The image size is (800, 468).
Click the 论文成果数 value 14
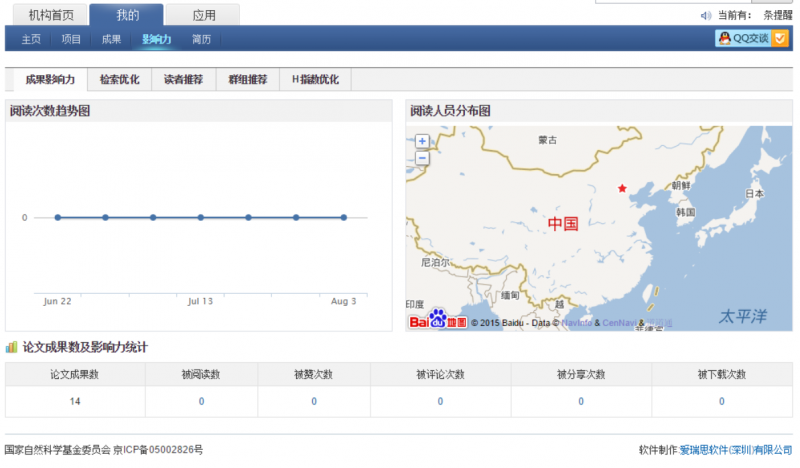(x=75, y=402)
